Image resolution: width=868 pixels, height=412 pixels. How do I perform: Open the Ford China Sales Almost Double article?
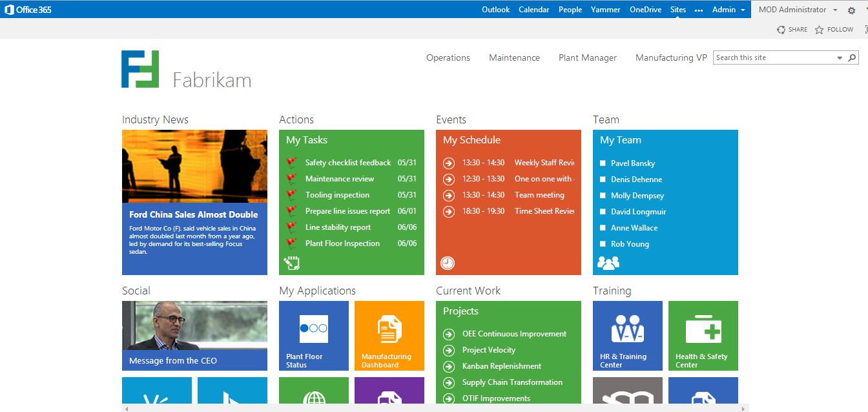click(194, 214)
